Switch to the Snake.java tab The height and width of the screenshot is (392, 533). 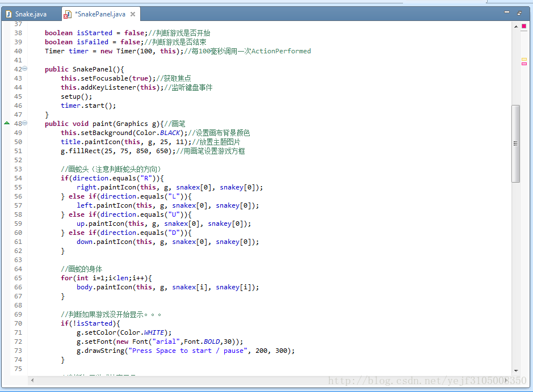pos(31,14)
